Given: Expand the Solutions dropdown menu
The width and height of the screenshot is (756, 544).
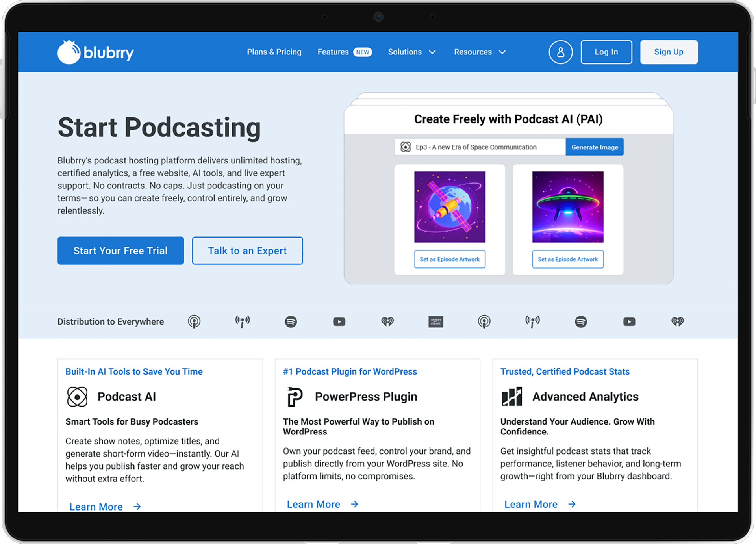Looking at the screenshot, I should tap(411, 52).
